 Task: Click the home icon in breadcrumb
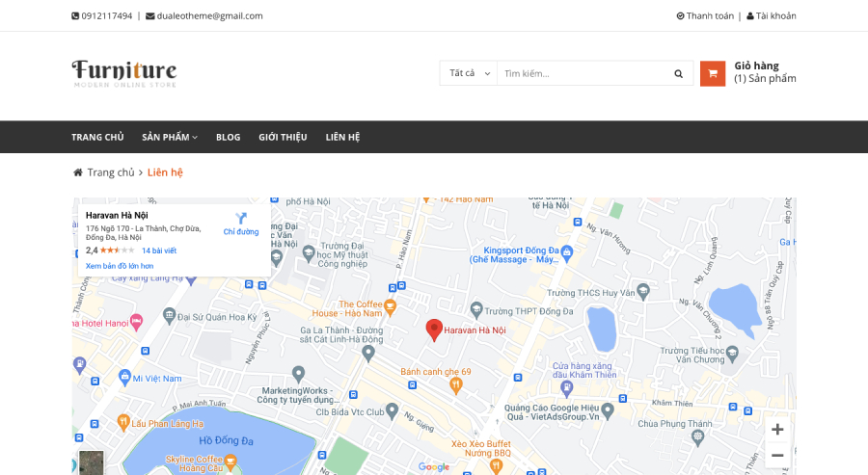pyautogui.click(x=78, y=172)
